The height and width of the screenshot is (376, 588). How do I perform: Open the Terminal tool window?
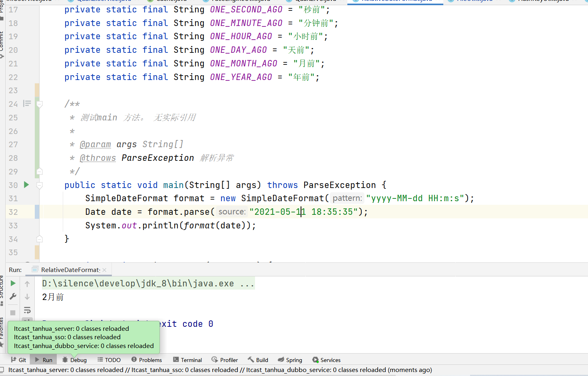(187, 360)
